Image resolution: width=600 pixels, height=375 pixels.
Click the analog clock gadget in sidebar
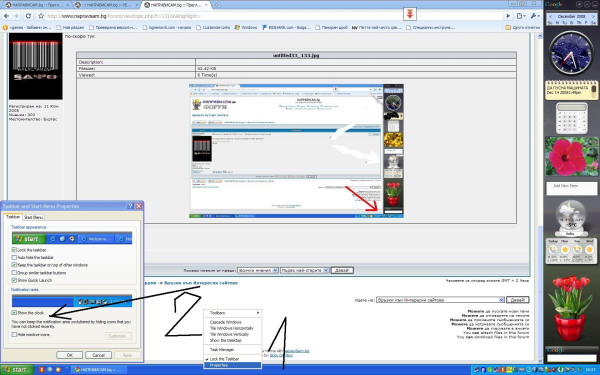coord(571,54)
